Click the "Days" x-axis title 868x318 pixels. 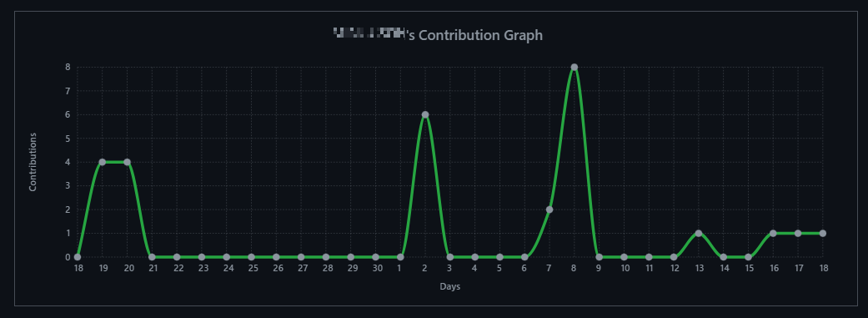[x=450, y=286]
